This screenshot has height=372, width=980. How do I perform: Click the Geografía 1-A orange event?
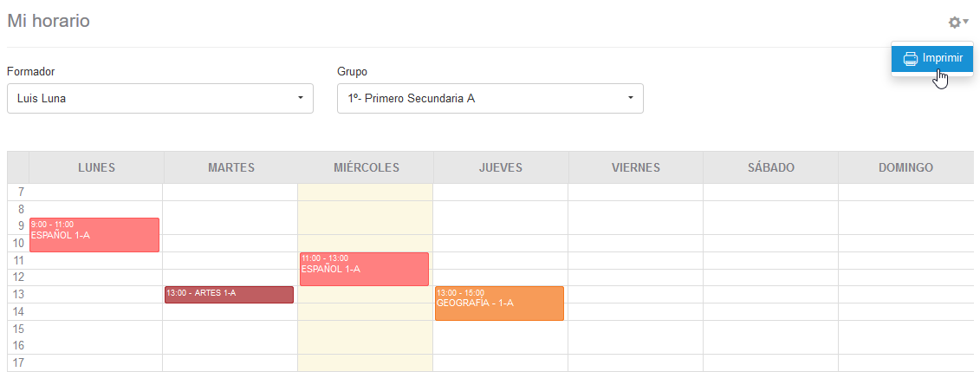(x=499, y=303)
